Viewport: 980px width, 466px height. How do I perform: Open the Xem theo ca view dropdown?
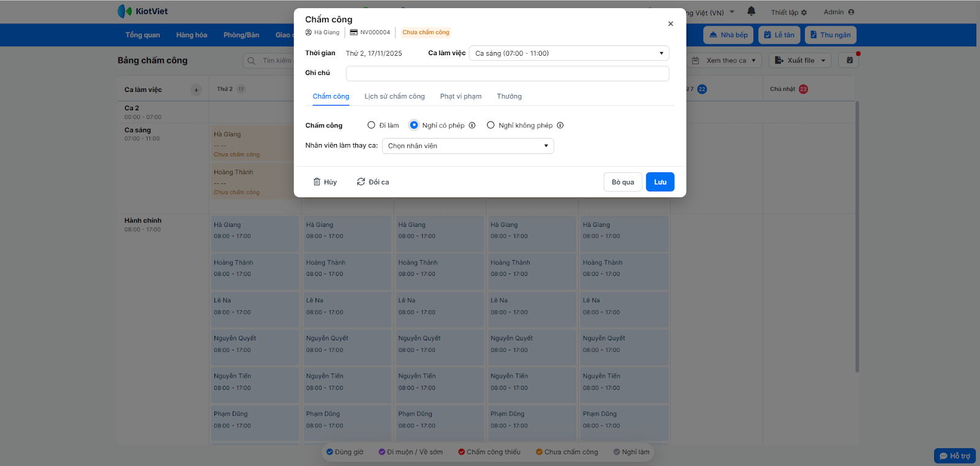726,61
